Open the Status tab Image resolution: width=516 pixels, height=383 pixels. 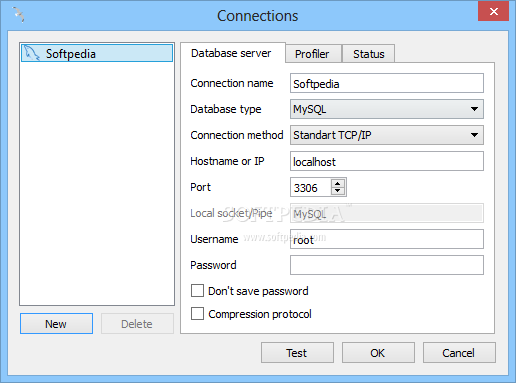click(x=369, y=54)
